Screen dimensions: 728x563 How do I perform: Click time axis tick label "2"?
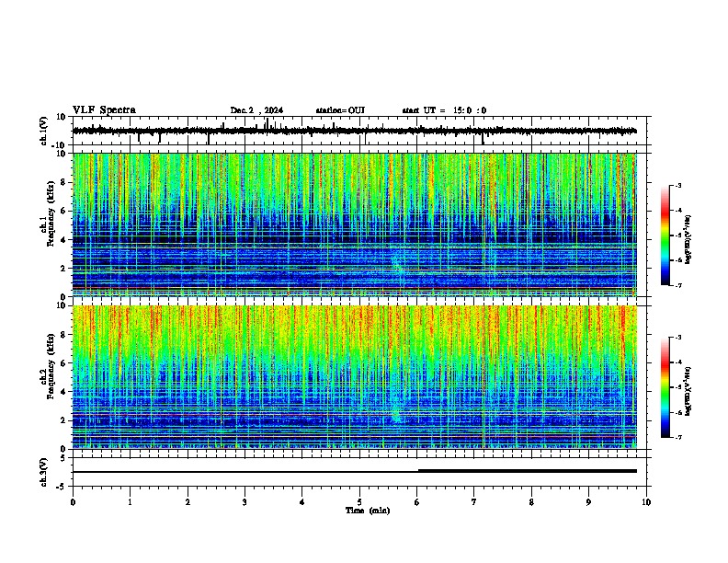coord(188,502)
